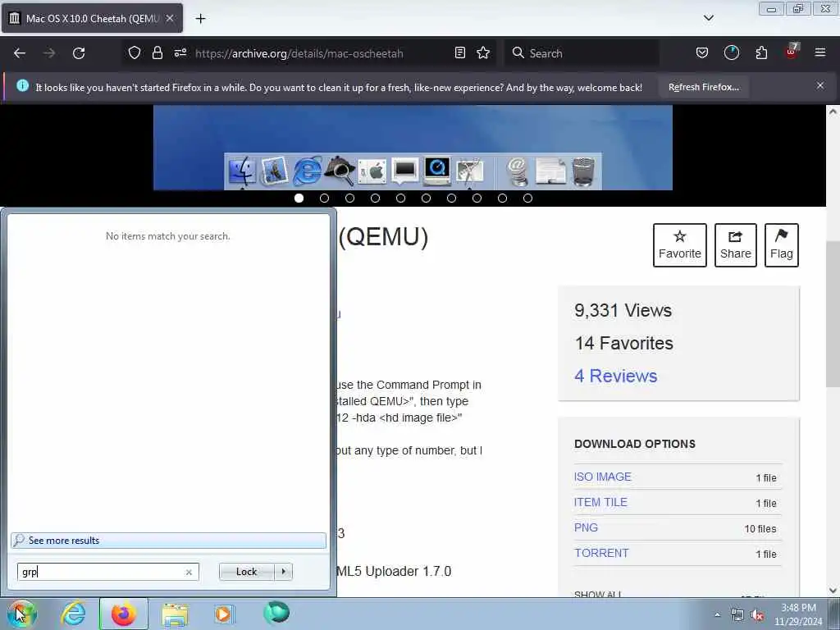Open the TORRENT download link
This screenshot has width=840, height=630.
601,553
